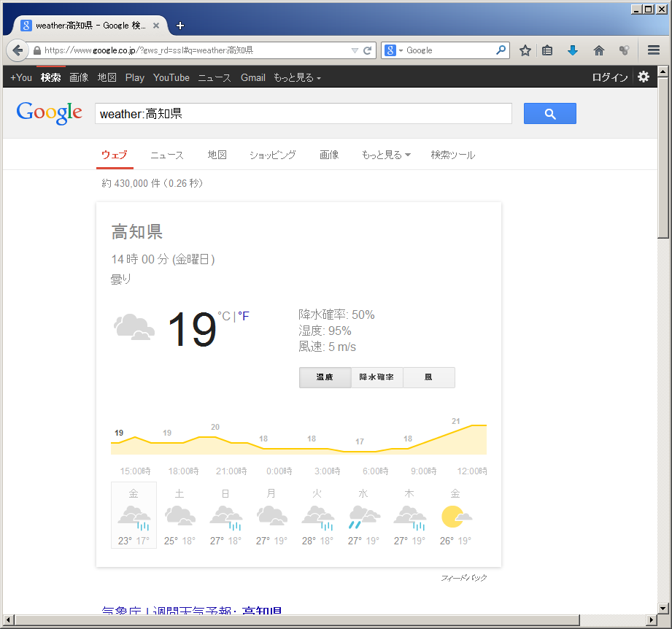Open ニュース in the top black bar

pos(215,77)
